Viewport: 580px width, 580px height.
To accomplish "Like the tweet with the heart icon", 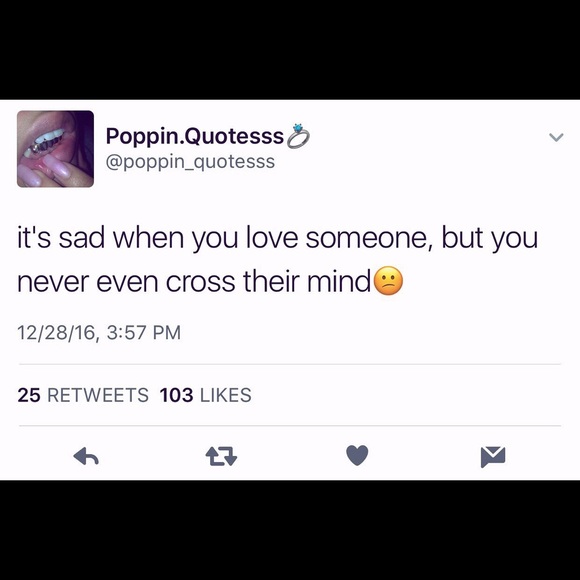I will 357,455.
